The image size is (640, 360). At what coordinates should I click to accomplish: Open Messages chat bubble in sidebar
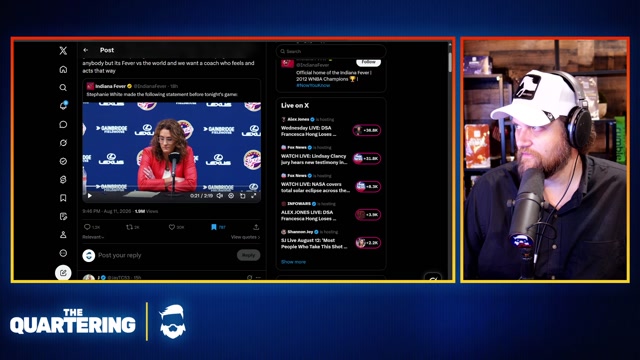pyautogui.click(x=63, y=124)
